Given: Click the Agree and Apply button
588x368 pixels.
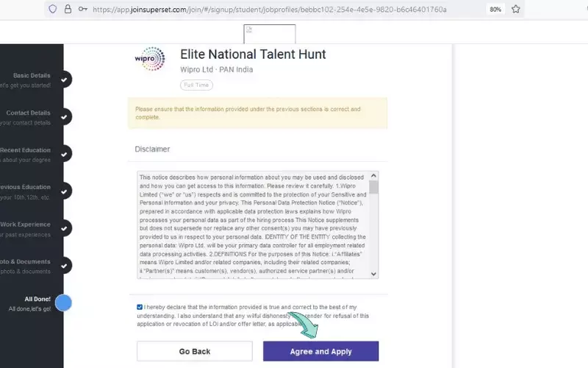Looking at the screenshot, I should [321, 352].
